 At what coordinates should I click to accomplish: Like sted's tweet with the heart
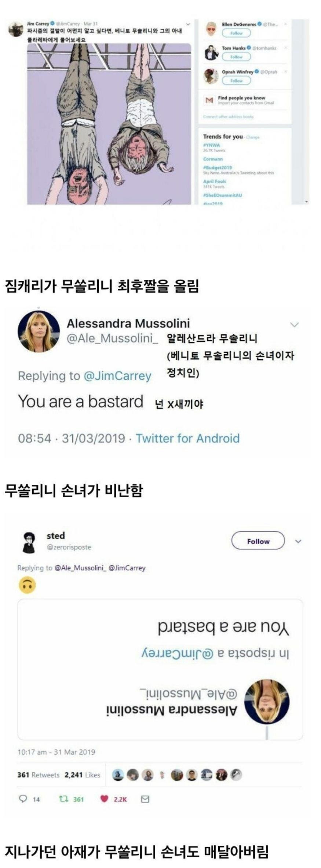click(x=104, y=799)
